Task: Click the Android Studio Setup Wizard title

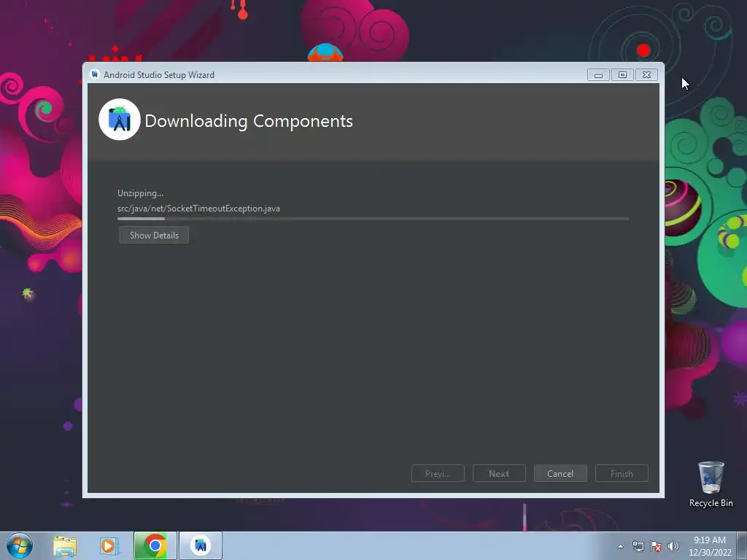Action: pyautogui.click(x=158, y=75)
